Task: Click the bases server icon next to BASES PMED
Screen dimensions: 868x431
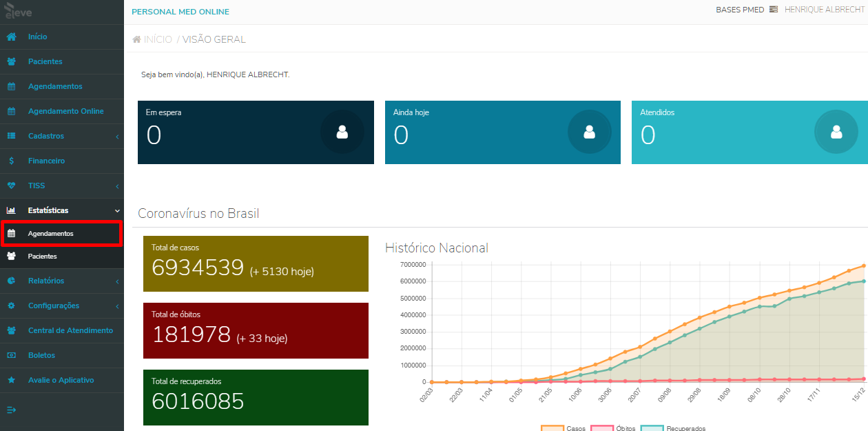Action: [x=774, y=10]
